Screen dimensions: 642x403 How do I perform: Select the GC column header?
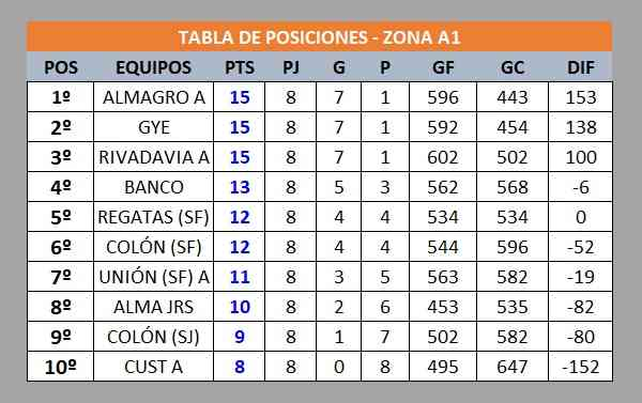[512, 68]
